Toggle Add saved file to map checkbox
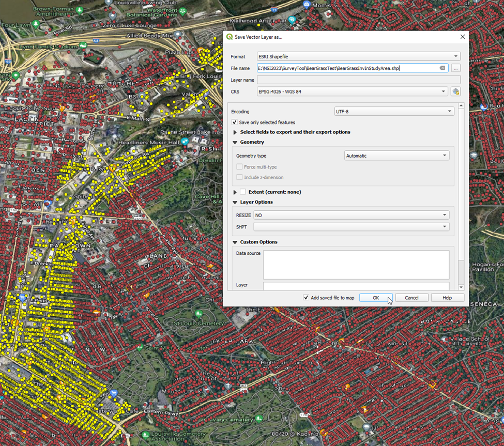This screenshot has width=504, height=446. (307, 298)
